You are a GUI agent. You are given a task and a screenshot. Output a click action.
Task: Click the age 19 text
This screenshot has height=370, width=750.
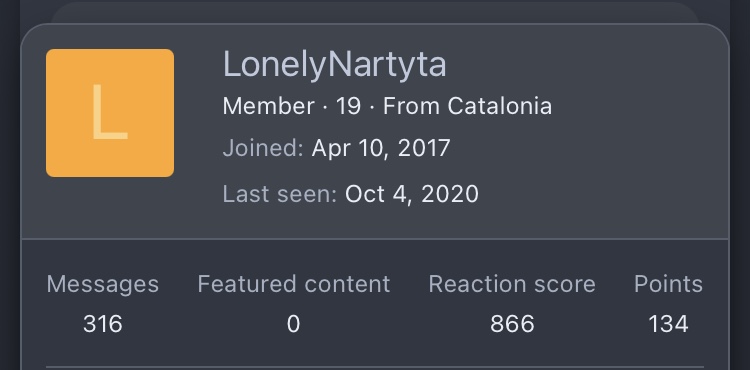(x=348, y=106)
